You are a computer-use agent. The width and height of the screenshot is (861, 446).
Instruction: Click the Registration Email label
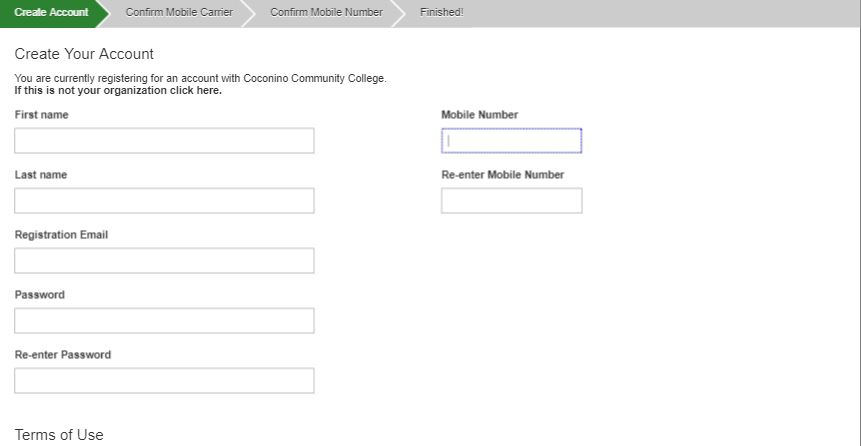point(62,235)
